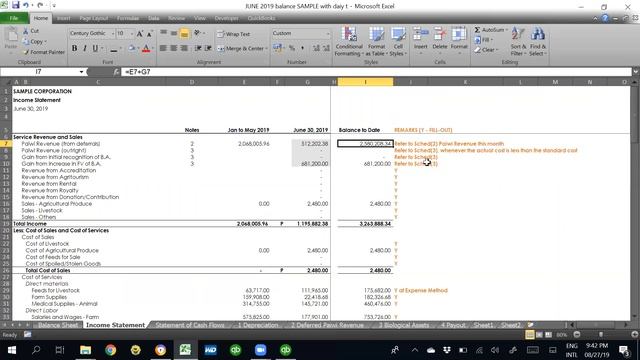This screenshot has height=360, width=640.
Task: Open Sort & Filter options
Action: pos(518,42)
